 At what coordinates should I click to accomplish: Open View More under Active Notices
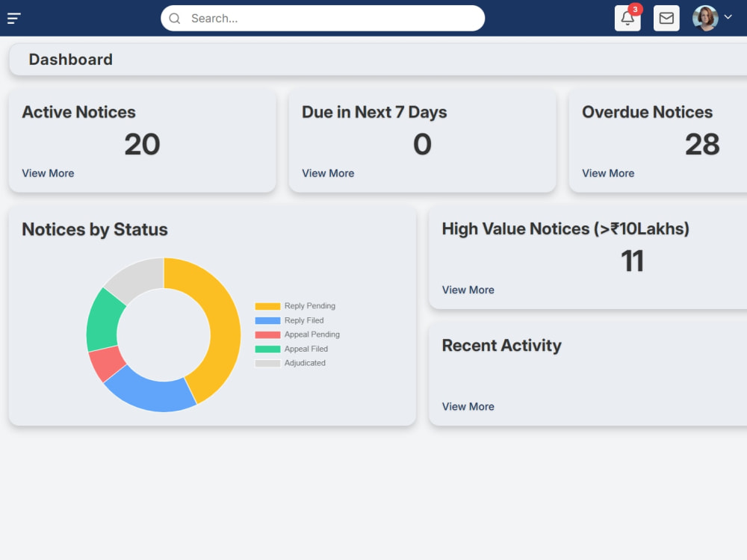coord(48,173)
